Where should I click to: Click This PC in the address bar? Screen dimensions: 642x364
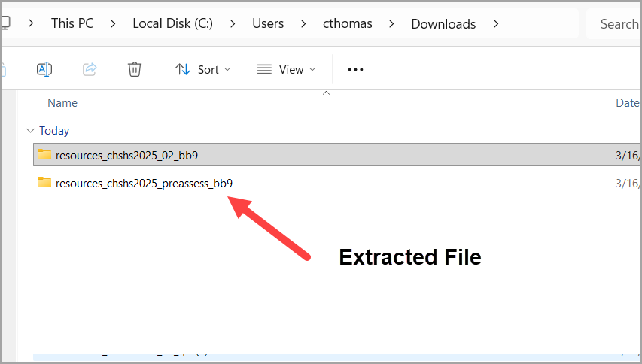[x=72, y=23]
